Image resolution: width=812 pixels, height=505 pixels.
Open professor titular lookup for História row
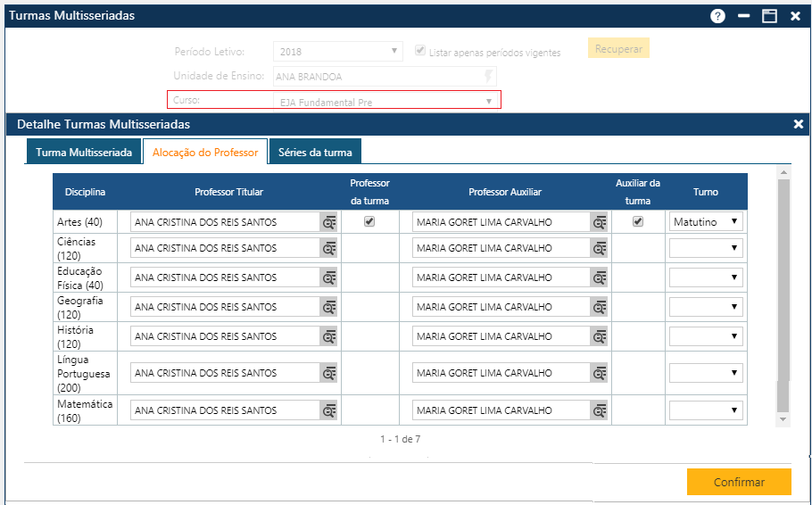pos(329,336)
